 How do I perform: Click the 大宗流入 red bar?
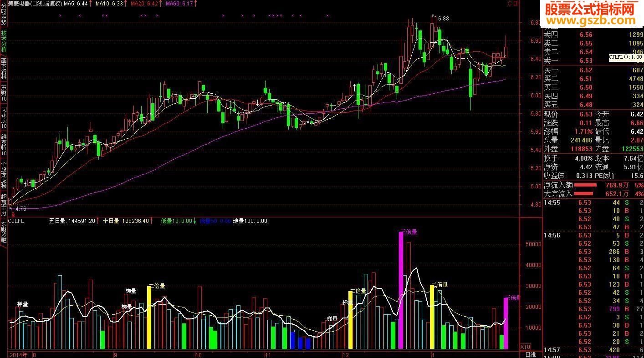(583, 194)
